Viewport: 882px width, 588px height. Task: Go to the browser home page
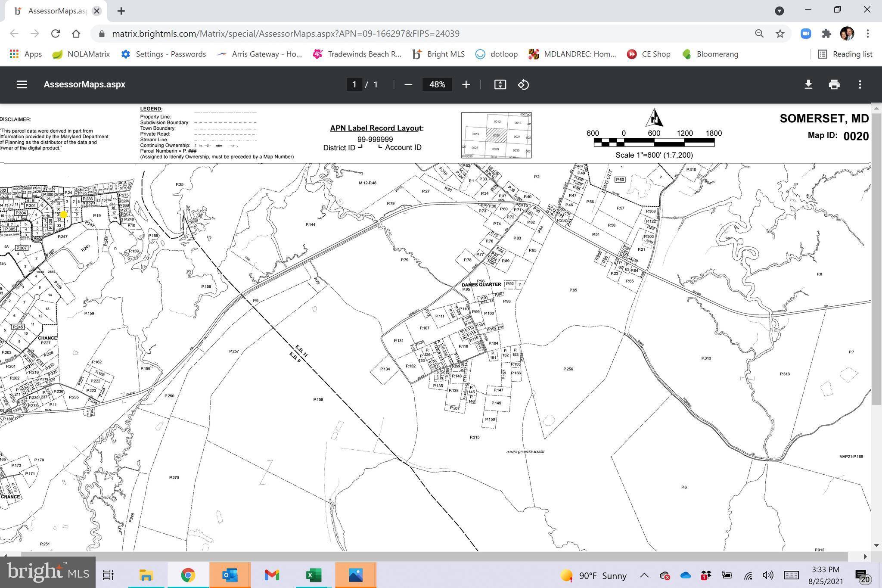click(x=76, y=34)
